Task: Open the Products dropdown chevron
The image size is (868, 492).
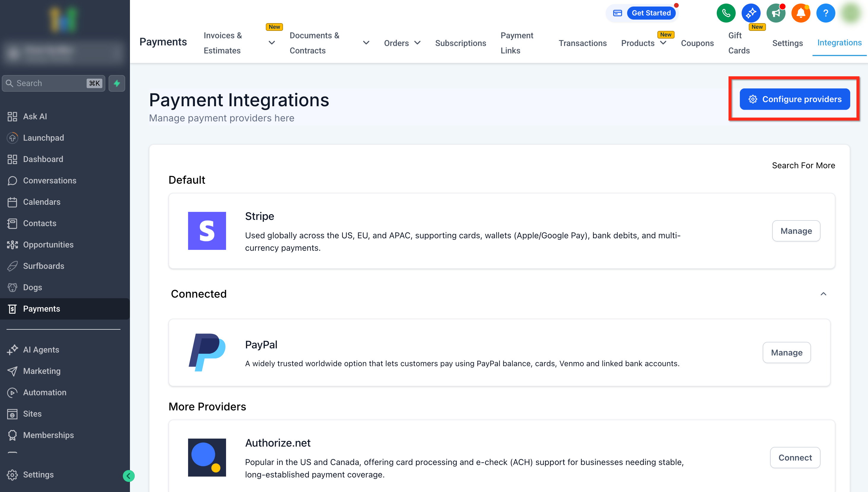Action: tap(663, 43)
